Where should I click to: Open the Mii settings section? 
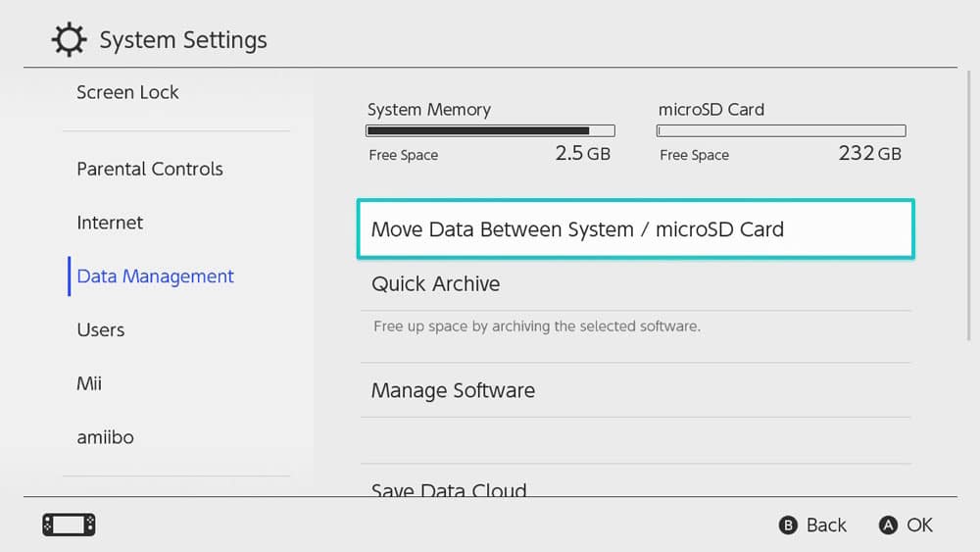[89, 383]
